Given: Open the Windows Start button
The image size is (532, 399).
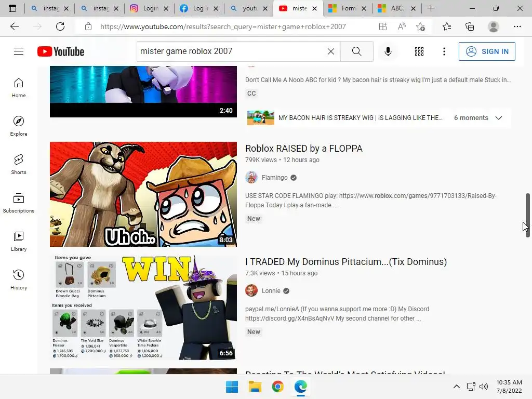Looking at the screenshot, I should click(232, 387).
